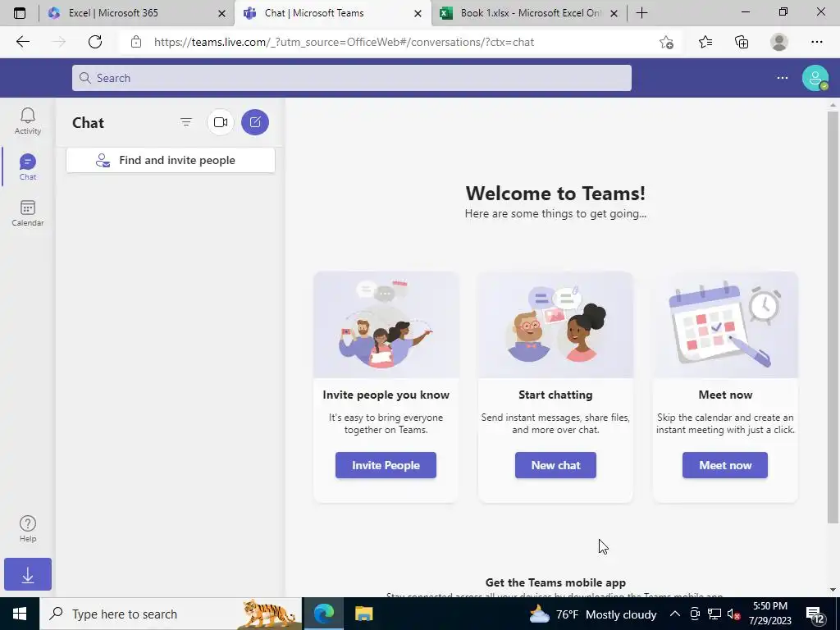The image size is (840, 630).
Task: Click the muted volume tray icon
Action: 733,614
